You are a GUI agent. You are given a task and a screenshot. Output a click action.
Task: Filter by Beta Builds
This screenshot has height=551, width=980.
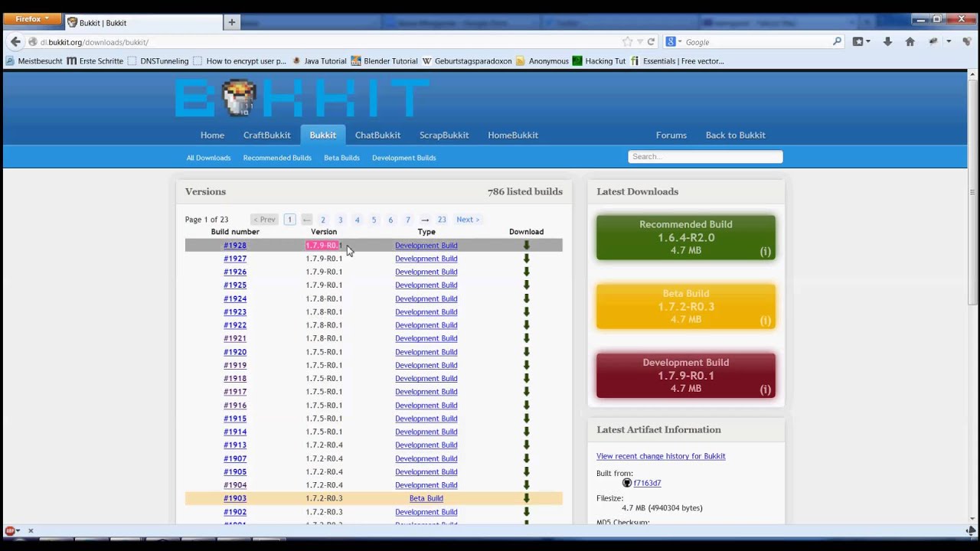[x=341, y=158]
